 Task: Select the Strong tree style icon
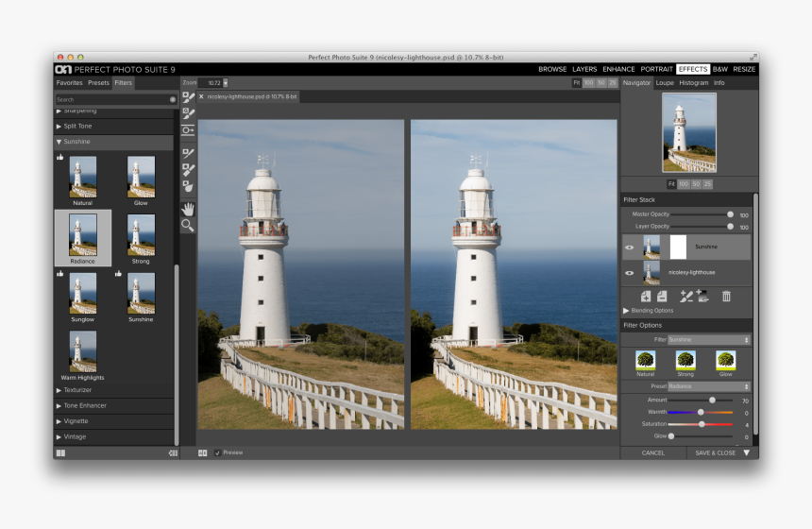pos(685,360)
